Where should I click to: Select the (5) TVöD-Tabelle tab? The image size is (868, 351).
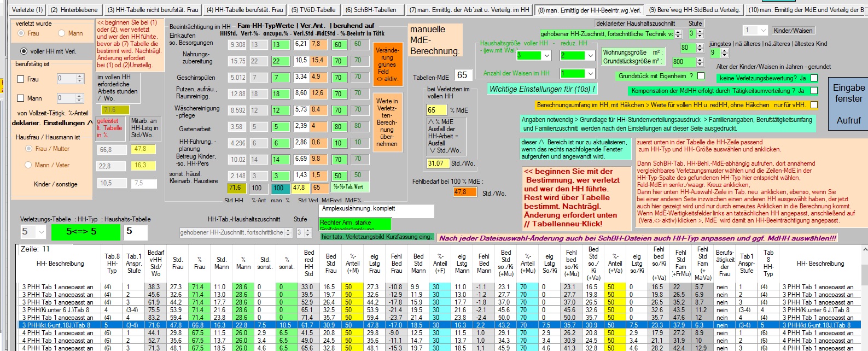[313, 10]
